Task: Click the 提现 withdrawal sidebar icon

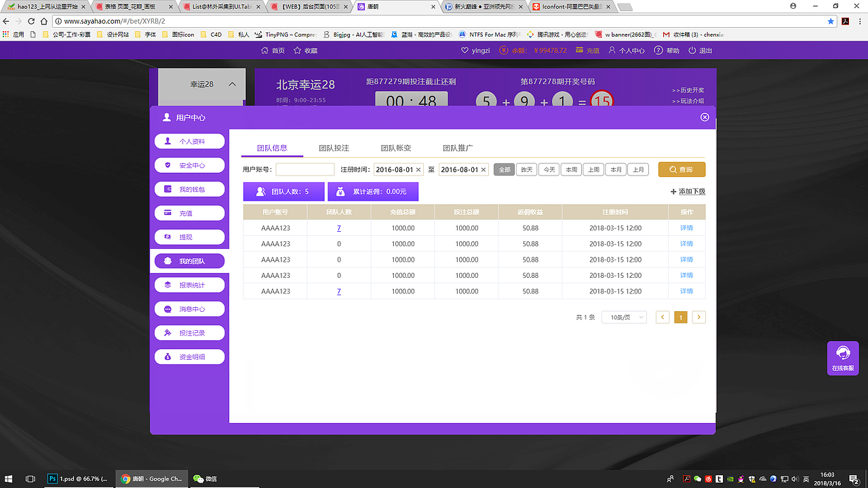Action: click(189, 237)
